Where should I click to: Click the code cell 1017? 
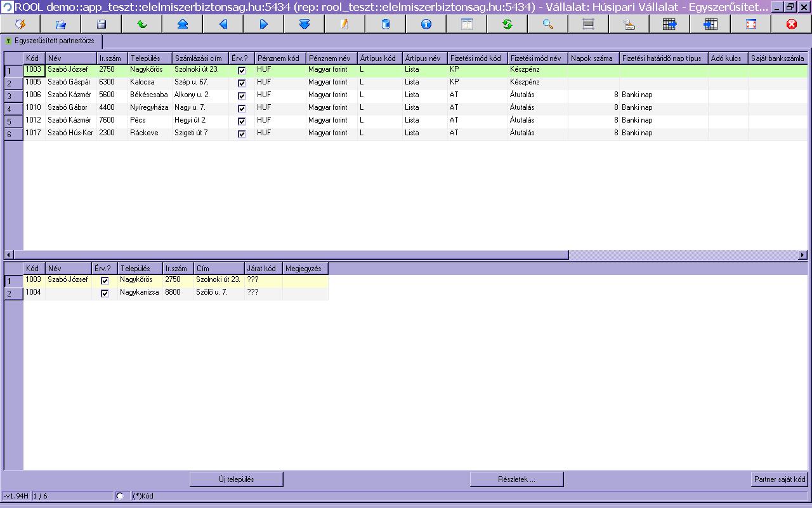coord(34,133)
